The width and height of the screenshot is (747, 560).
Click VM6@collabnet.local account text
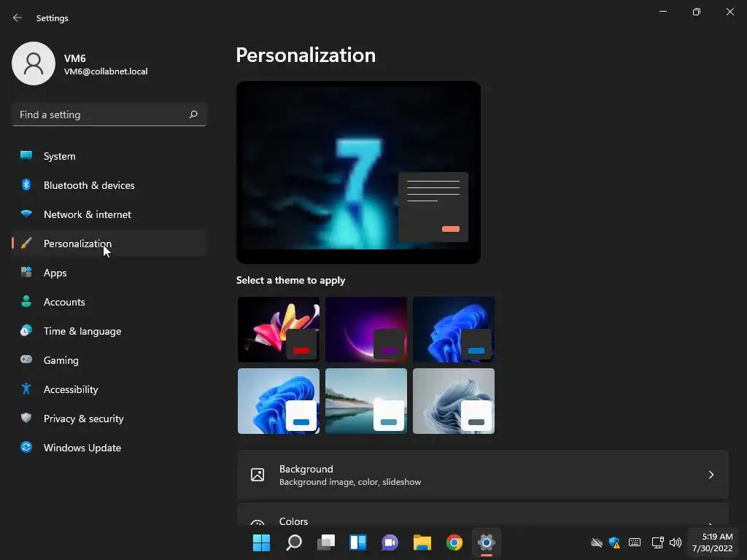point(106,71)
